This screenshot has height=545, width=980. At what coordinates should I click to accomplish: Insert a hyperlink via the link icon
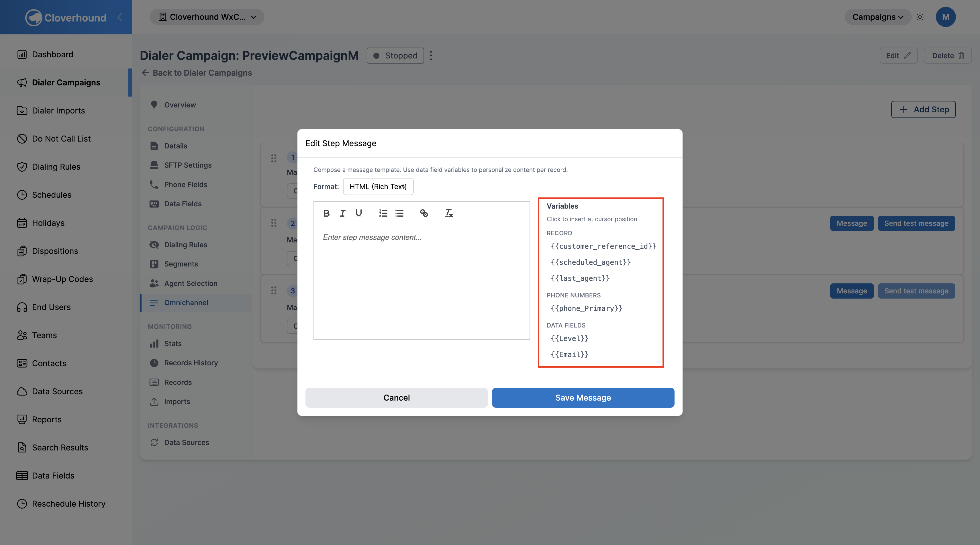point(424,213)
